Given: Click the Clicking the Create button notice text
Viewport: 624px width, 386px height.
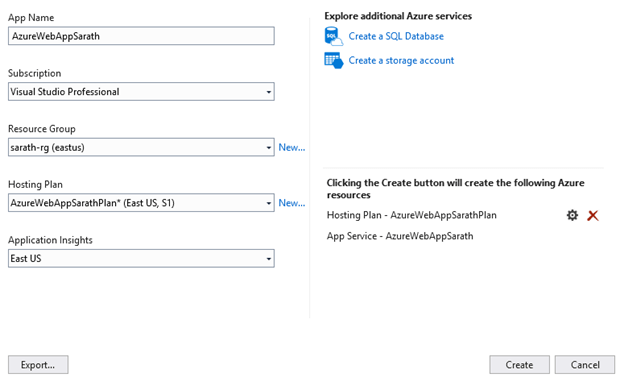Looking at the screenshot, I should (x=456, y=189).
